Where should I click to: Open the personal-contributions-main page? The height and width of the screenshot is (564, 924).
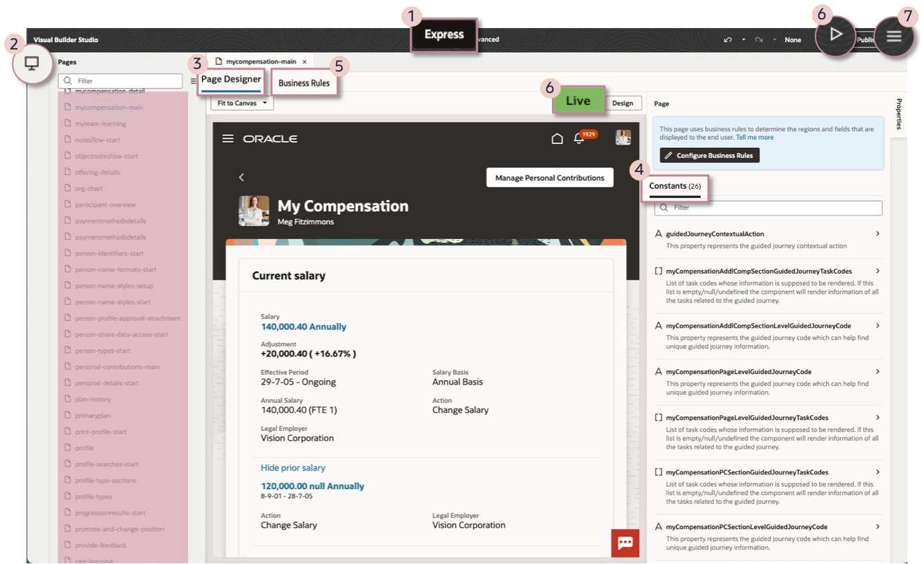point(117,367)
